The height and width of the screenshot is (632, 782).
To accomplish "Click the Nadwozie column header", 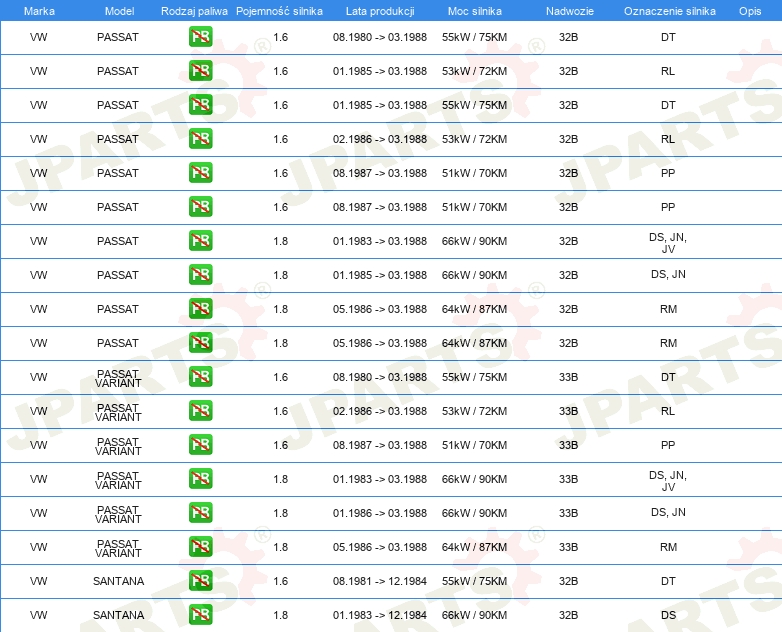I will pyautogui.click(x=570, y=11).
